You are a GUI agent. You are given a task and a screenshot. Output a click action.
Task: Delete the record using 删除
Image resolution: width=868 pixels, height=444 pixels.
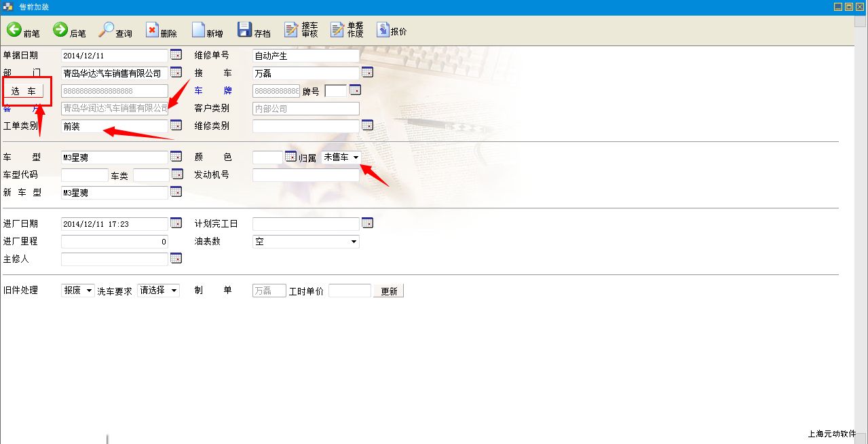[153, 30]
